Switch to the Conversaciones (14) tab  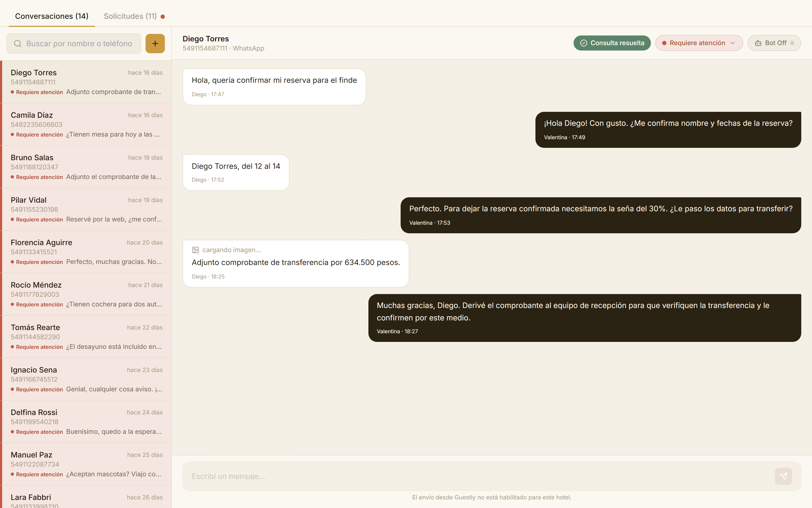52,16
